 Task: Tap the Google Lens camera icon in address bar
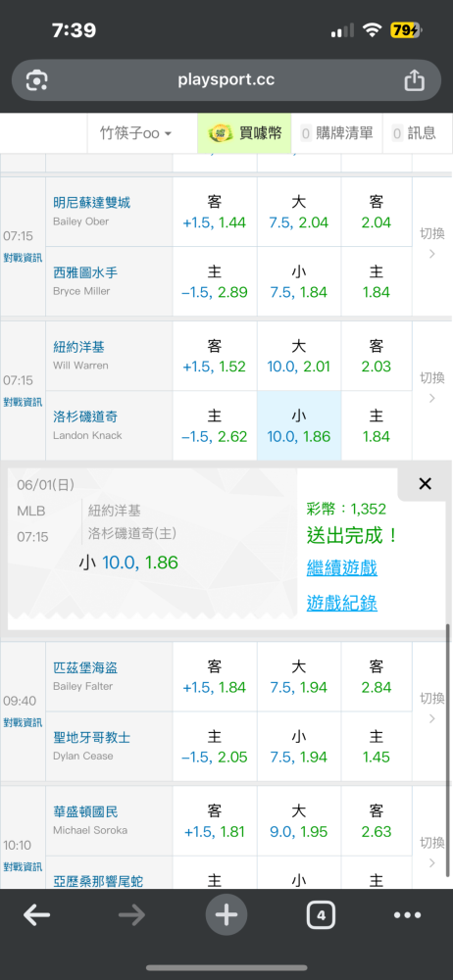pos(37,80)
